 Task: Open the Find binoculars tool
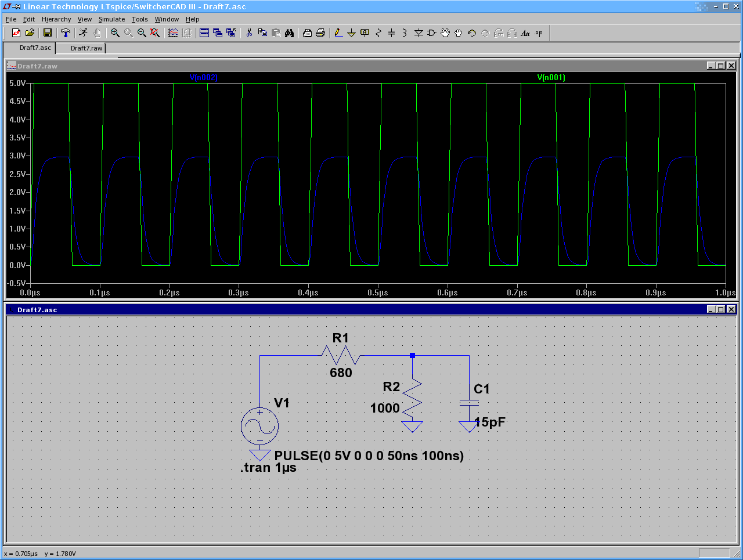click(x=290, y=32)
